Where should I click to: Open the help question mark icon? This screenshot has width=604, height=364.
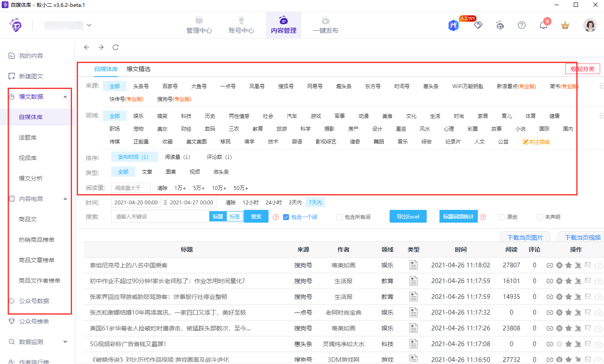coord(521,26)
